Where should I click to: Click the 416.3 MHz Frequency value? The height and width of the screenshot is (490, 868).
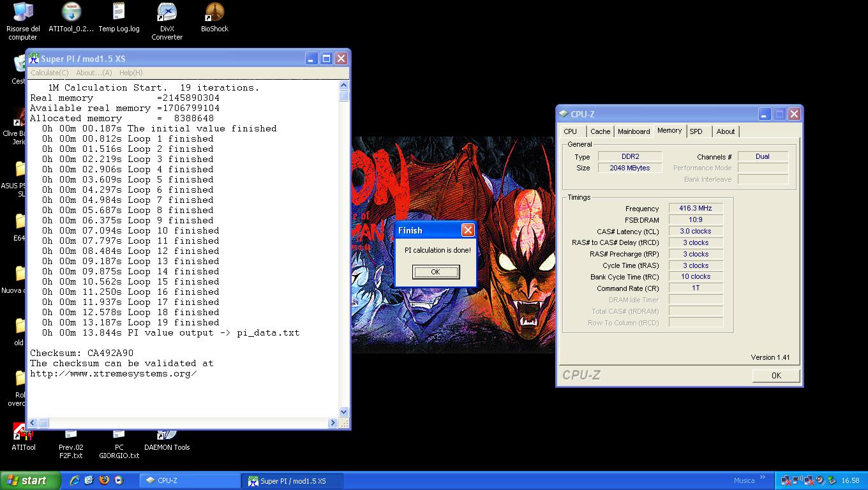coord(696,208)
